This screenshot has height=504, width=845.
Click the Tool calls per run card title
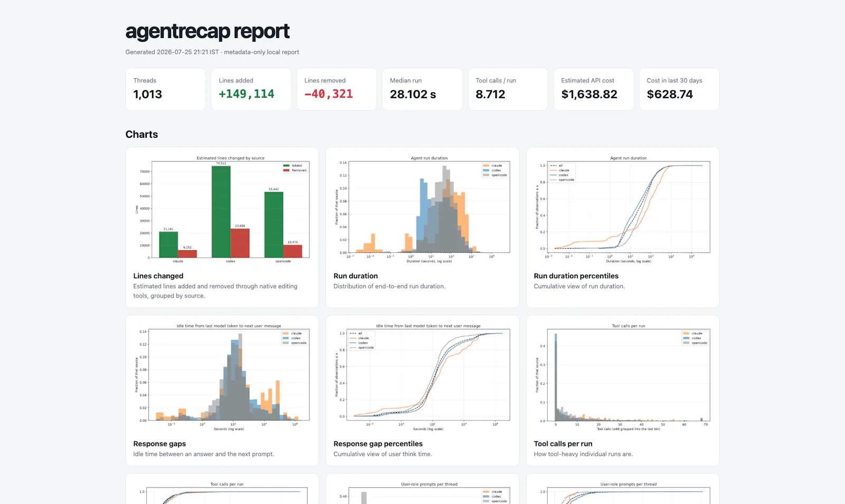coord(563,444)
